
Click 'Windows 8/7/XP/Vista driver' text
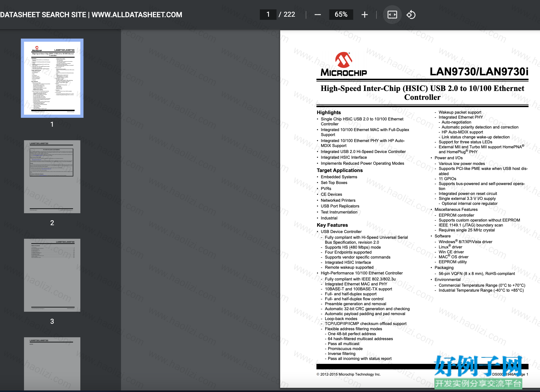[x=465, y=242]
